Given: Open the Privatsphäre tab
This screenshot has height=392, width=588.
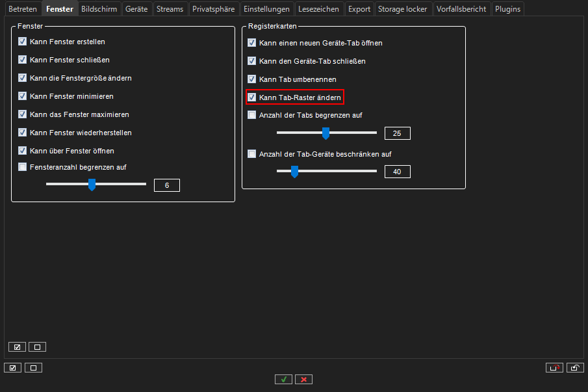Looking at the screenshot, I should (213, 9).
